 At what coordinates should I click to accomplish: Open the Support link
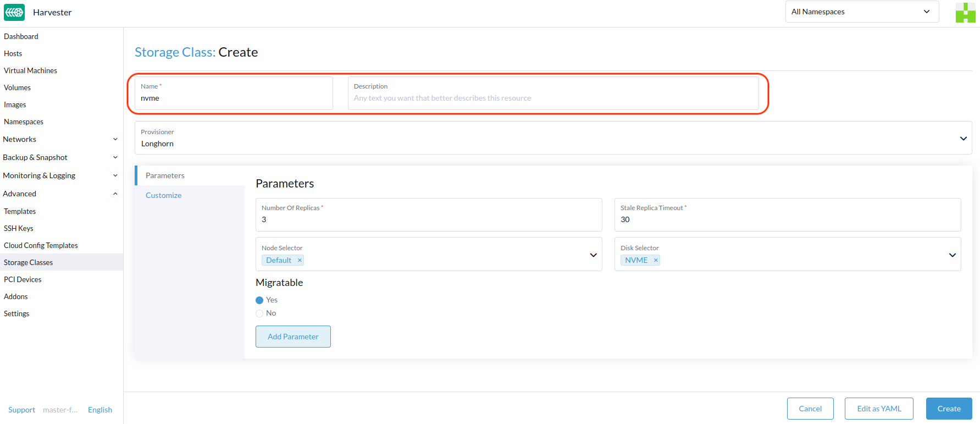click(21, 410)
